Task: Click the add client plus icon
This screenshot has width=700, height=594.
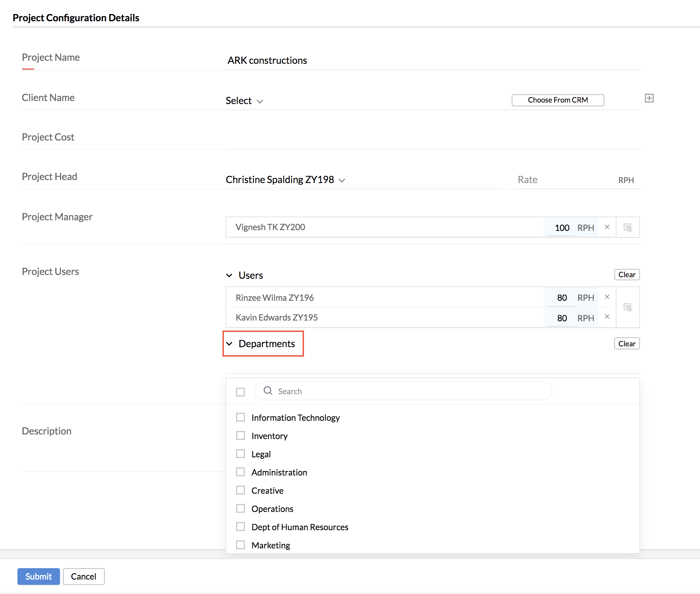Action: (649, 98)
